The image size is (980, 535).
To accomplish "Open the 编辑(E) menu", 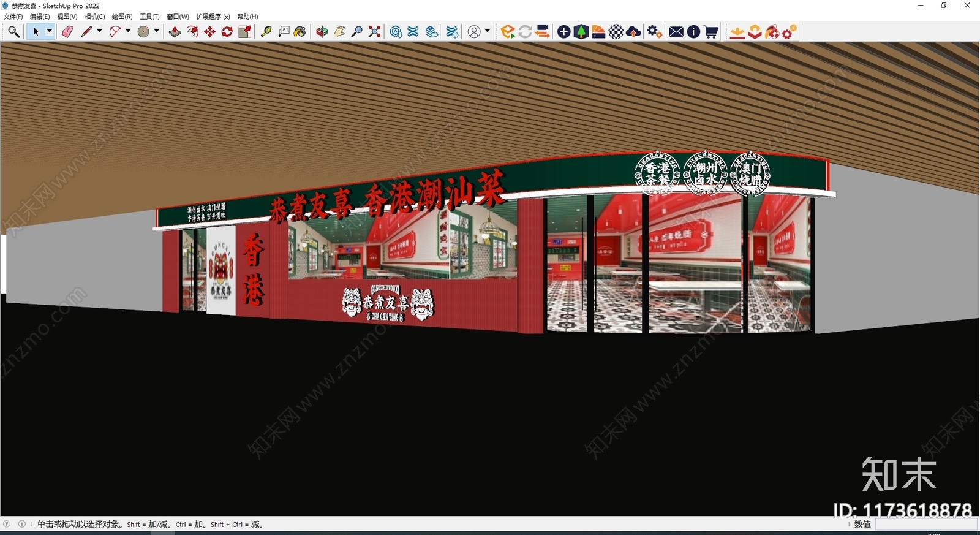I will click(x=40, y=17).
